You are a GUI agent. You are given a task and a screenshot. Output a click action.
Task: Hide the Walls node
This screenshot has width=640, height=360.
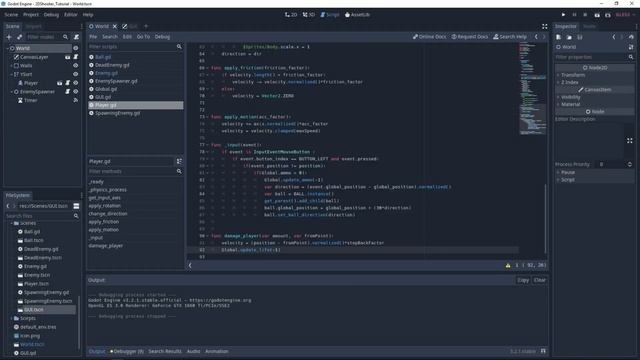coord(76,65)
